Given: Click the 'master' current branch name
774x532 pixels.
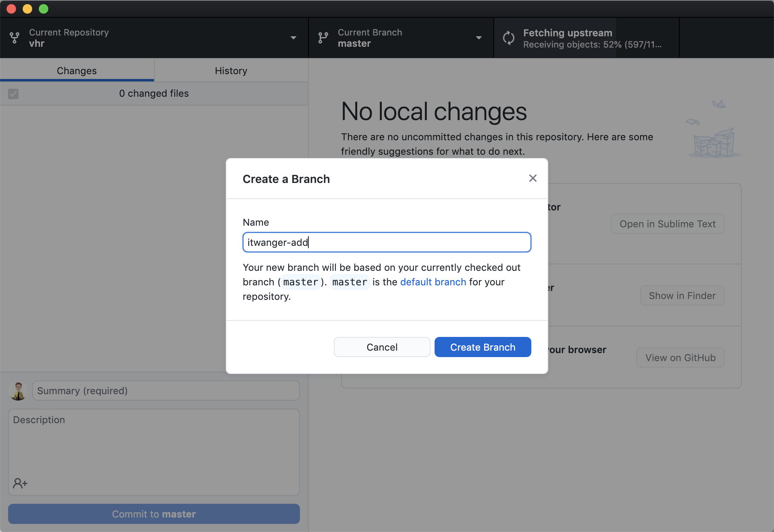Looking at the screenshot, I should point(354,44).
